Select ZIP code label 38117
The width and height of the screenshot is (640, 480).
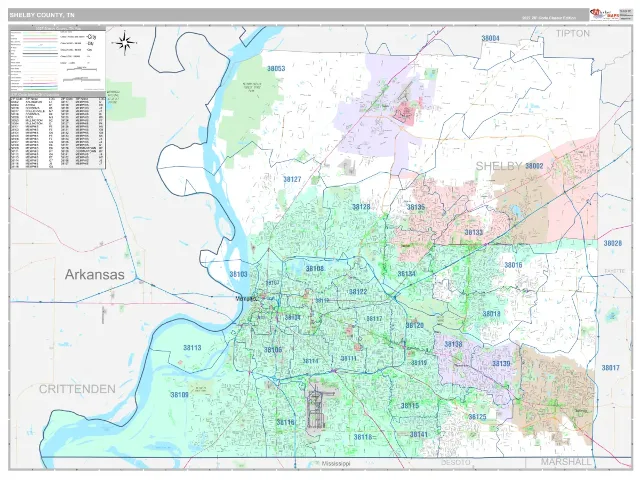tap(374, 319)
